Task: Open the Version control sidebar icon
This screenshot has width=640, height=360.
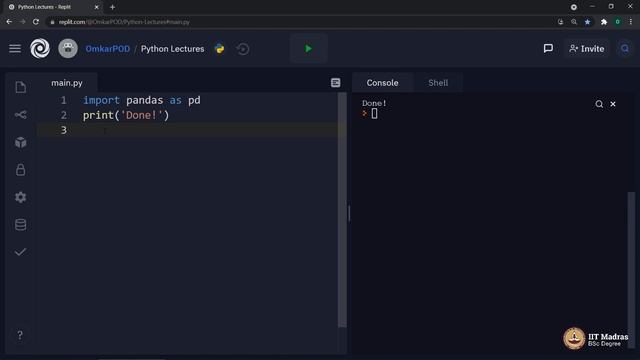Action: pos(21,115)
